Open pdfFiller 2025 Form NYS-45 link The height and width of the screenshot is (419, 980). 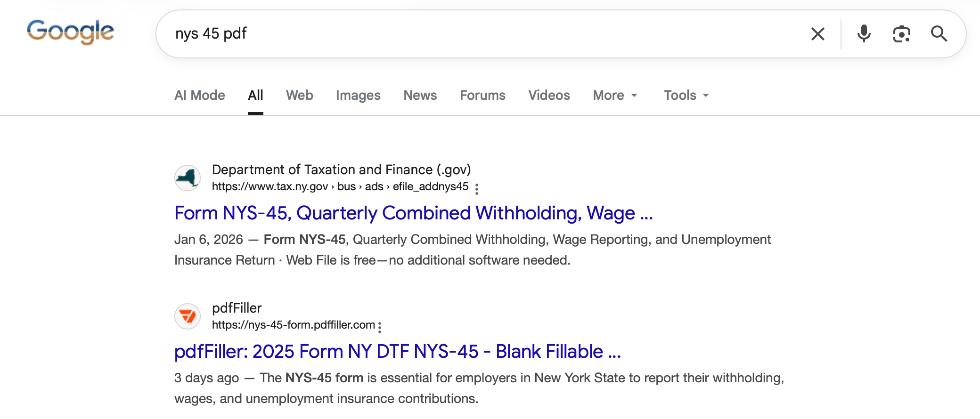(398, 352)
